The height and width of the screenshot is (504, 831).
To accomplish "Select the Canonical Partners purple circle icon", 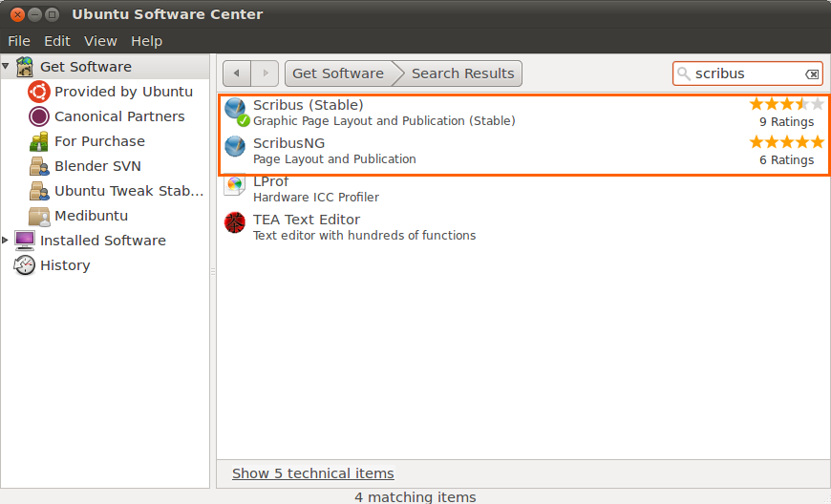I will (39, 116).
